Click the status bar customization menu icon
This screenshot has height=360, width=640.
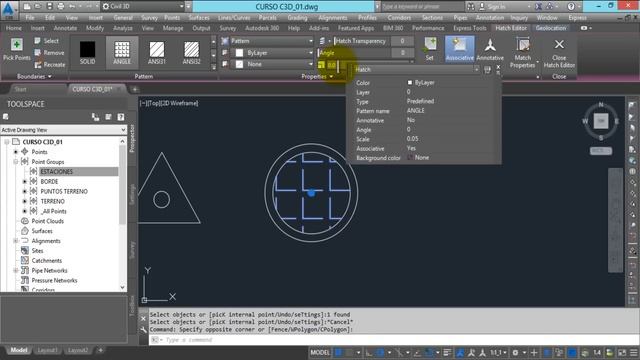[633, 353]
